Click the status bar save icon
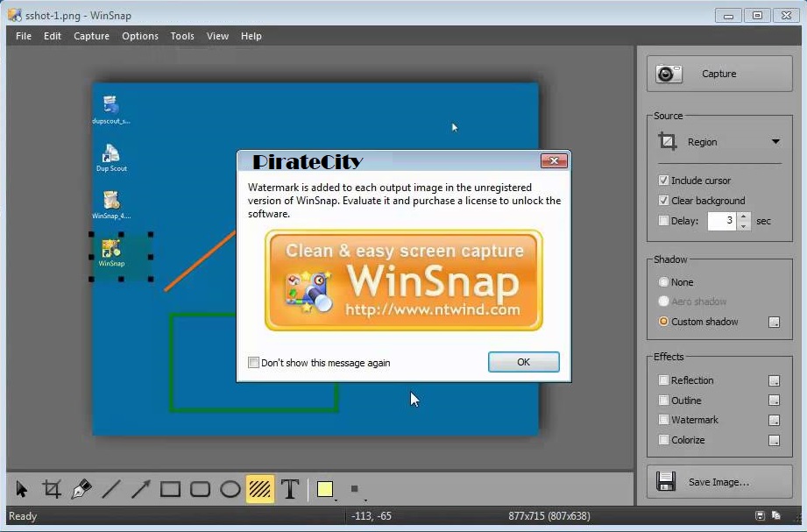Viewport: 807px width, 532px height. pyautogui.click(x=760, y=515)
